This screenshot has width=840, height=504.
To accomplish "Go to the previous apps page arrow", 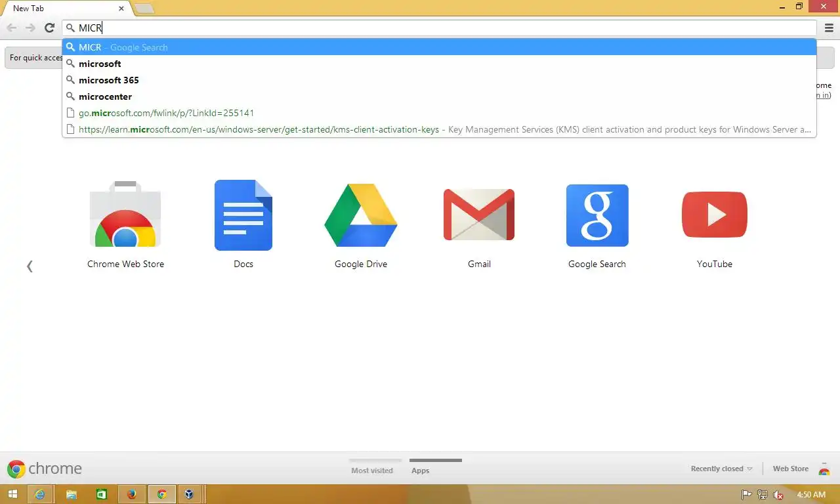I will pyautogui.click(x=30, y=266).
